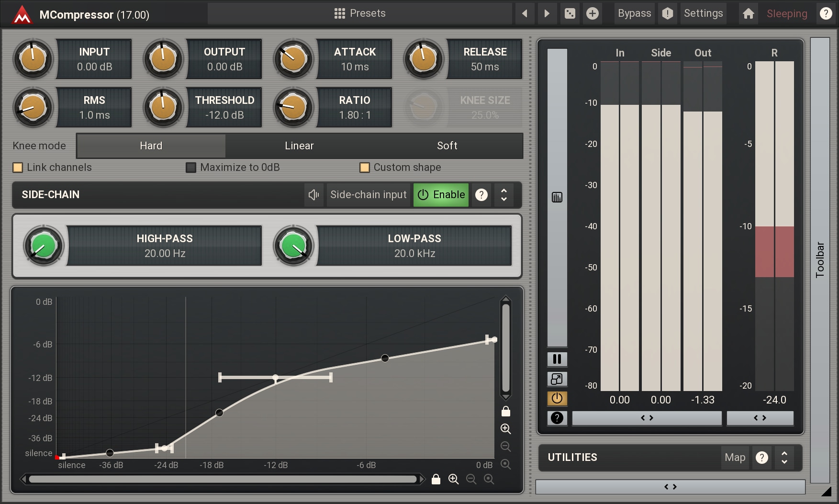Pause the level meters
839x504 pixels.
tap(557, 359)
